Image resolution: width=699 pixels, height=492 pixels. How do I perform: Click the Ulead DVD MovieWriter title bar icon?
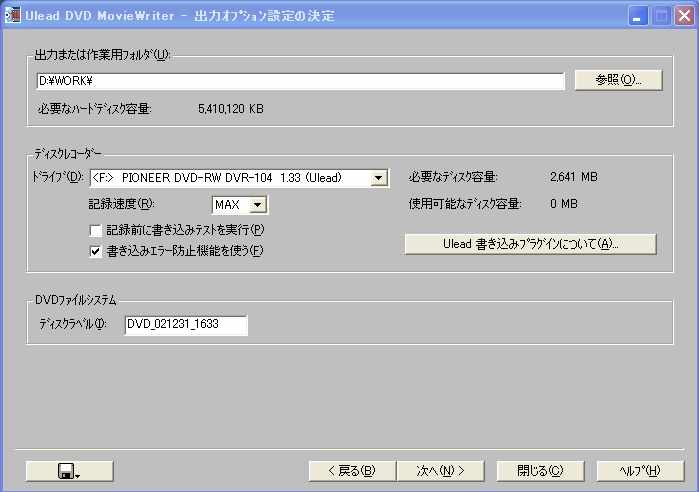[x=12, y=15]
